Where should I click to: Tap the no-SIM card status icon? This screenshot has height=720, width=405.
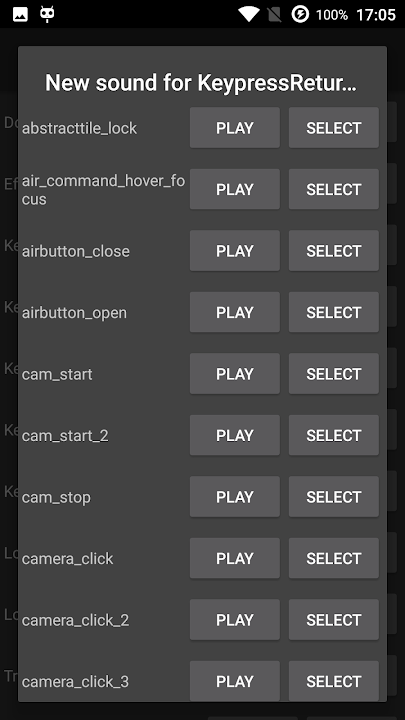point(275,15)
